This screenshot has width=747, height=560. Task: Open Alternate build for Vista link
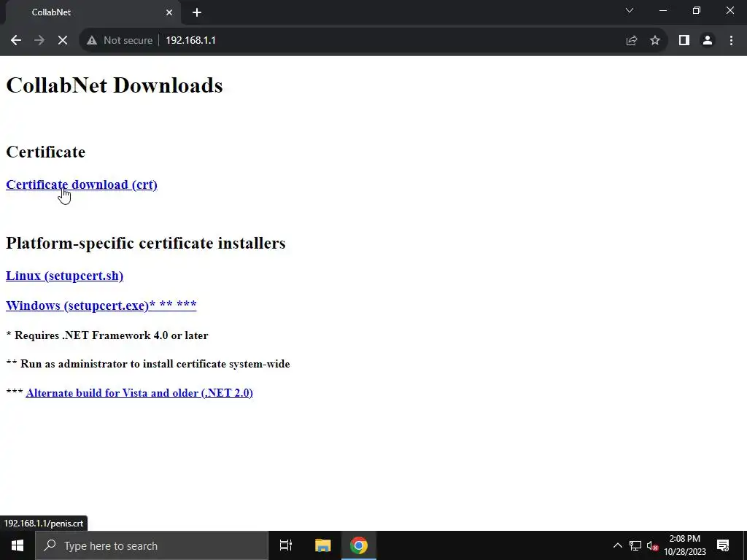(x=139, y=393)
